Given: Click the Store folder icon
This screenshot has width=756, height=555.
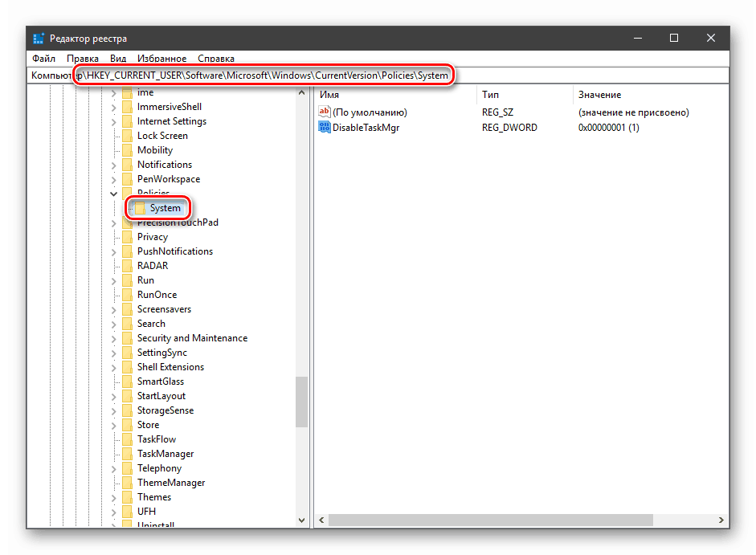Looking at the screenshot, I should (x=127, y=425).
